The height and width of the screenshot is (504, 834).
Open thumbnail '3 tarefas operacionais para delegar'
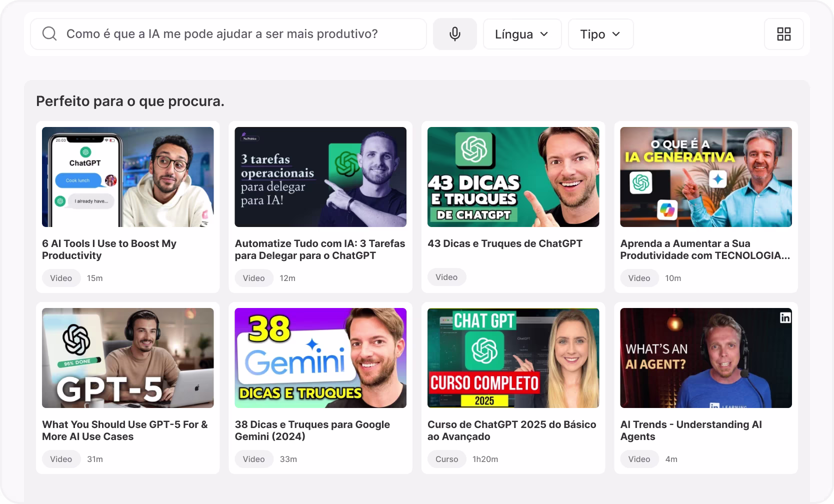pyautogui.click(x=320, y=177)
